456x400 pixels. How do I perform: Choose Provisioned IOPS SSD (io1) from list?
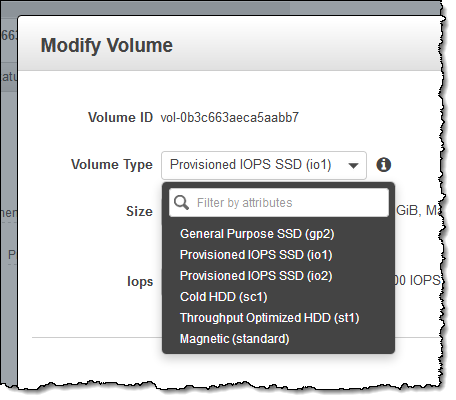256,255
